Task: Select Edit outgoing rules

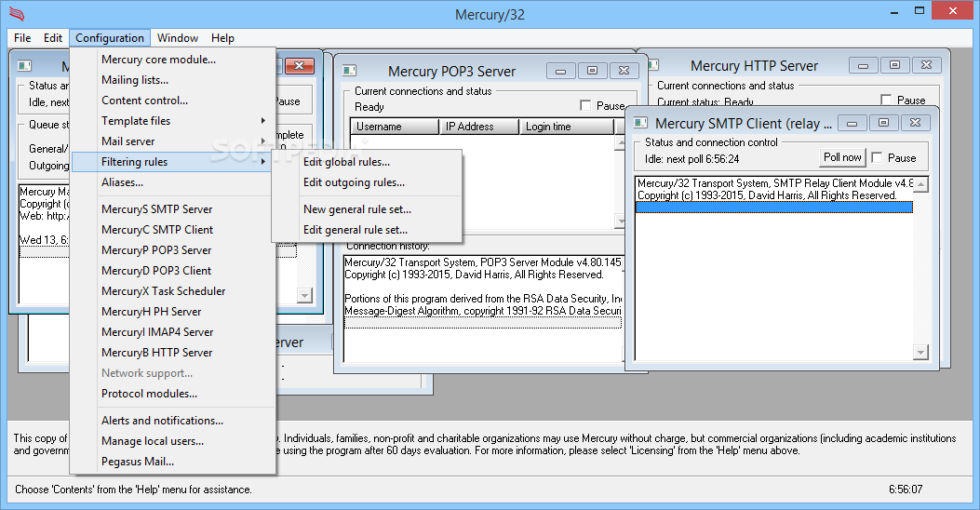Action: [367, 182]
